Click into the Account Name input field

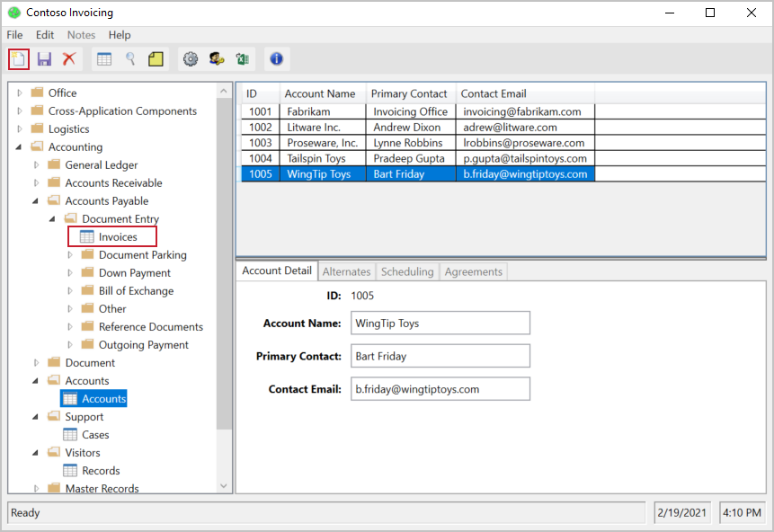click(x=440, y=324)
